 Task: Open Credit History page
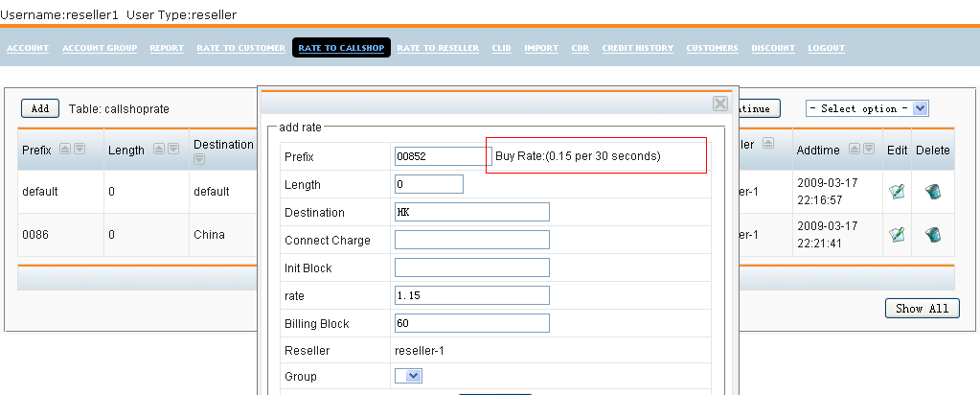637,48
